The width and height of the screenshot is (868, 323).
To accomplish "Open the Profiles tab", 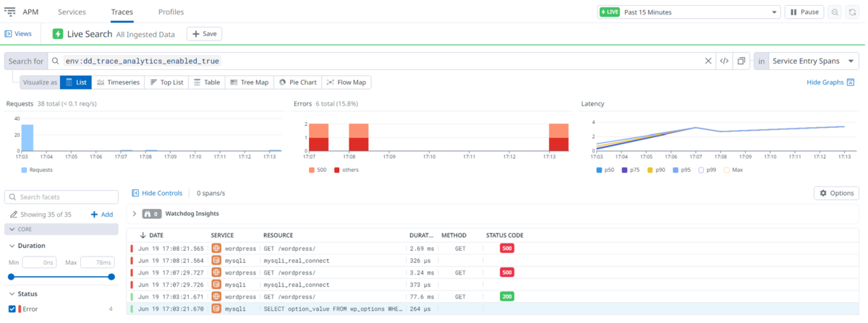I will click(x=171, y=12).
